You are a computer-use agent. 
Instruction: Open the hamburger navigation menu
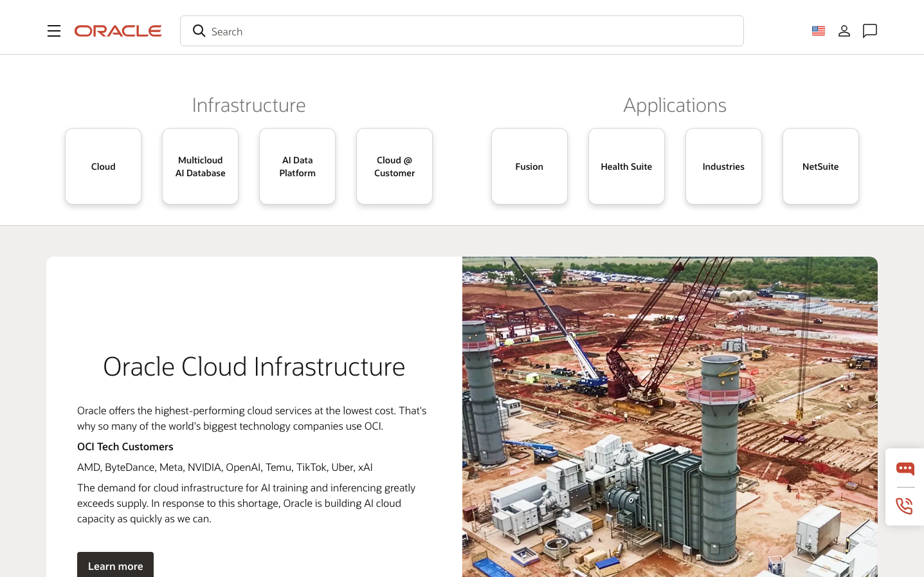click(54, 31)
